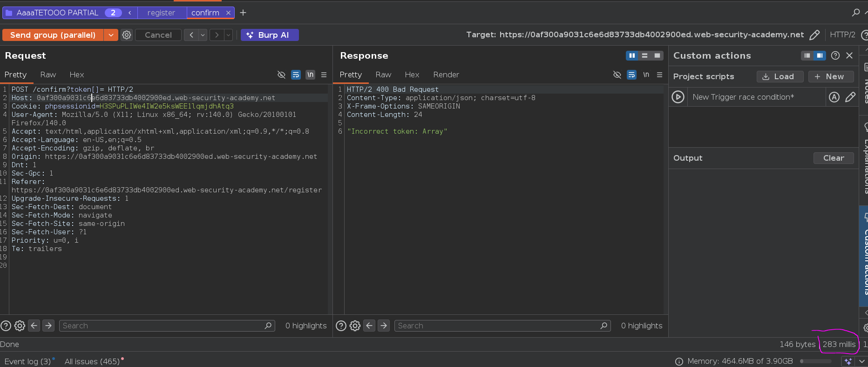Open Response search help icon
This screenshot has height=367, width=868.
coord(341,326)
